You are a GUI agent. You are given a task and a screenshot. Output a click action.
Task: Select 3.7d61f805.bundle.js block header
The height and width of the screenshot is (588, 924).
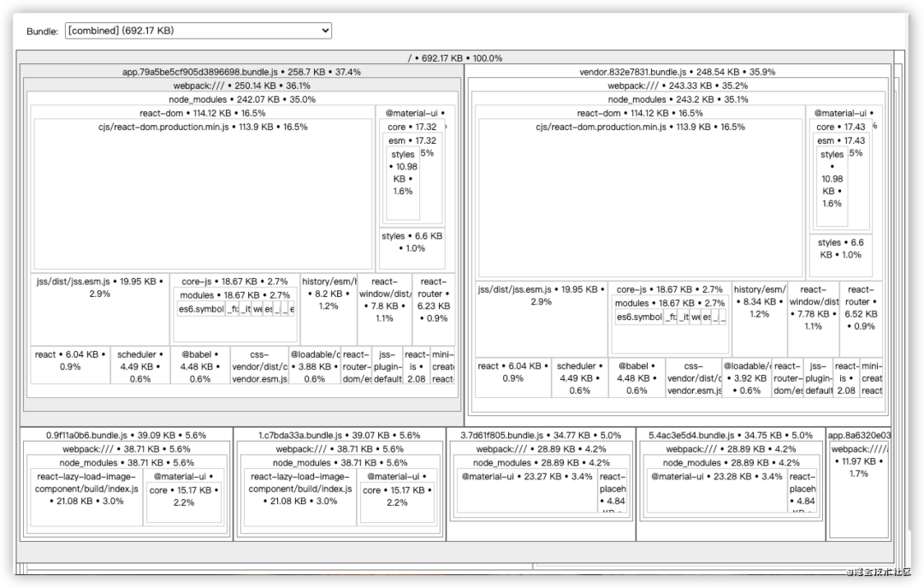click(x=541, y=436)
